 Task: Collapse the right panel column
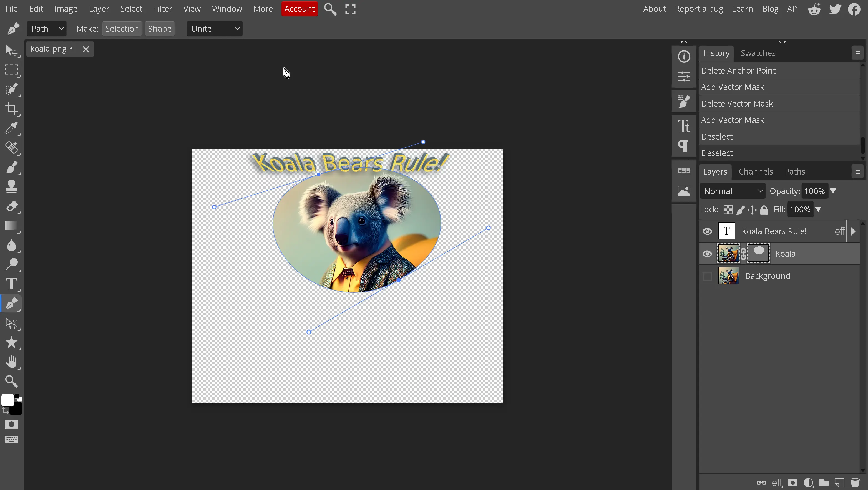pos(782,42)
